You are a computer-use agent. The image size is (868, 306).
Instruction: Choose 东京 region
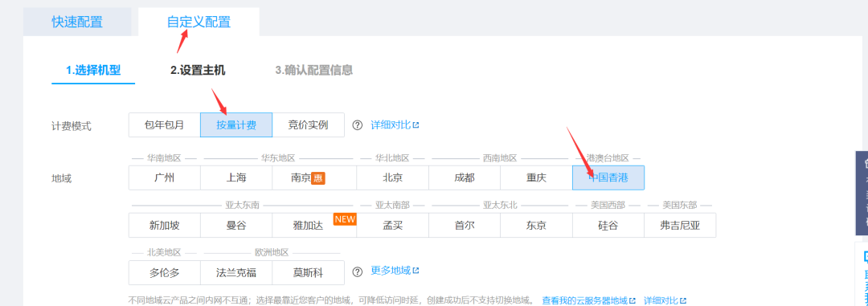(536, 225)
